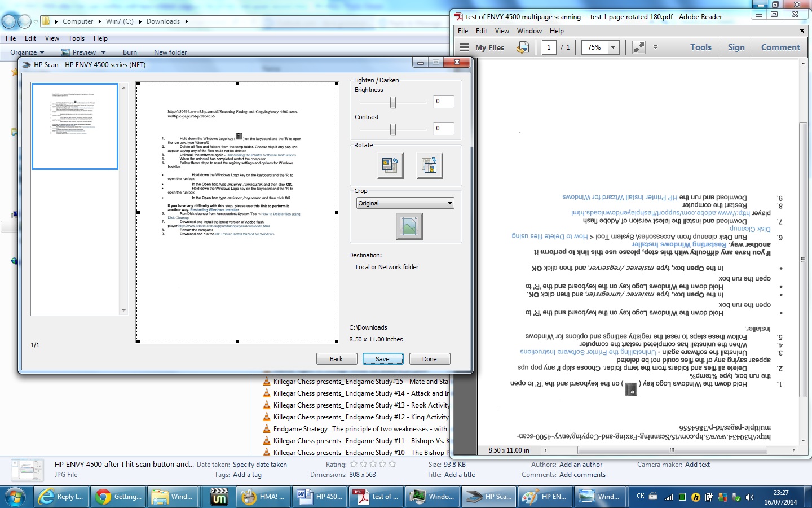The width and height of the screenshot is (812, 508).
Task: Click the Adobe Reader PDF title bar icon
Action: point(459,17)
